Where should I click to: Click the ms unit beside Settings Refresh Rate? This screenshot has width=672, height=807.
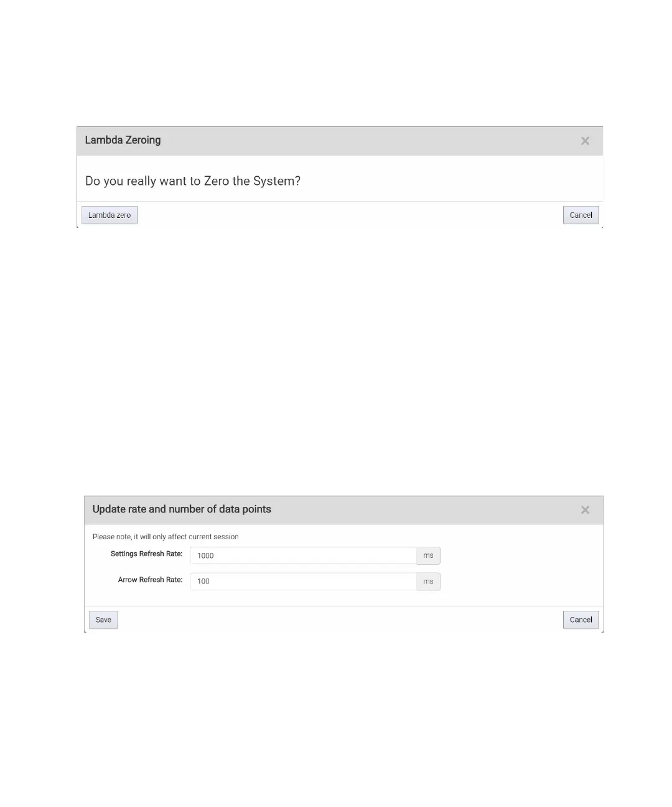tap(428, 555)
